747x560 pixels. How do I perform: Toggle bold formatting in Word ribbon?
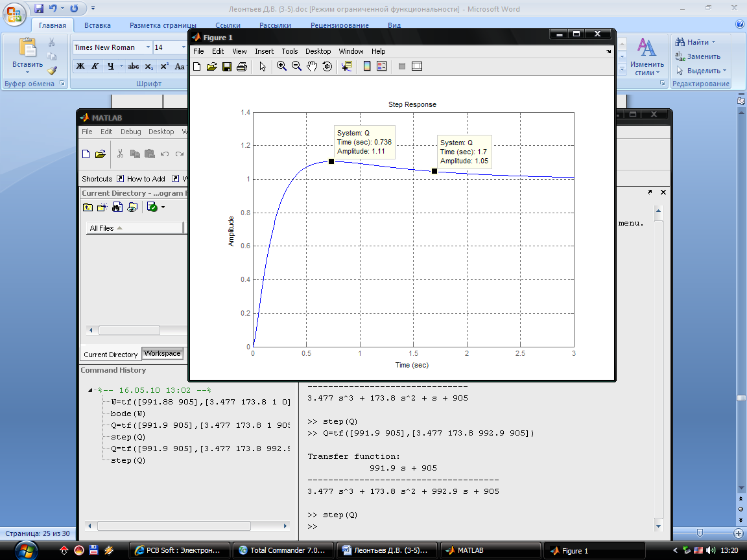coord(80,66)
